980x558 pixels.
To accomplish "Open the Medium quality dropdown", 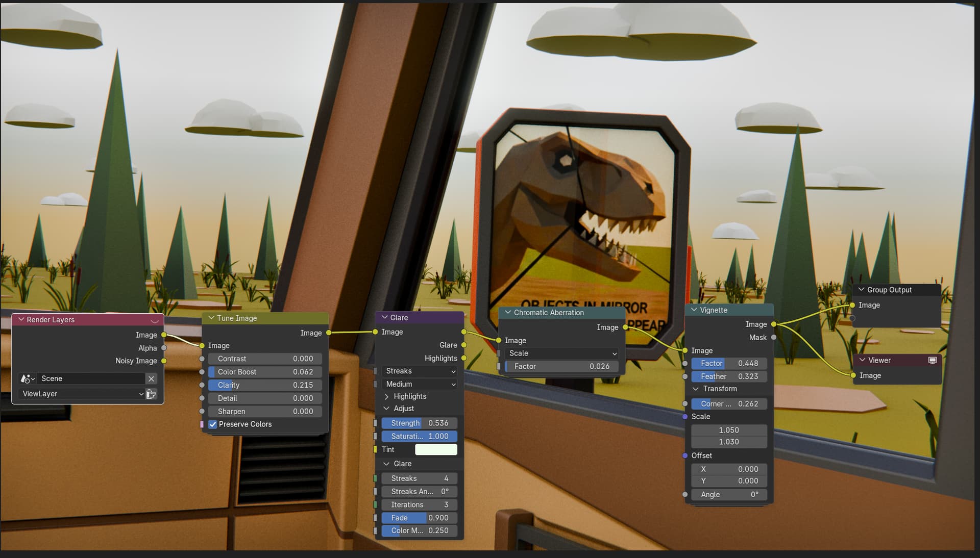I will (420, 384).
